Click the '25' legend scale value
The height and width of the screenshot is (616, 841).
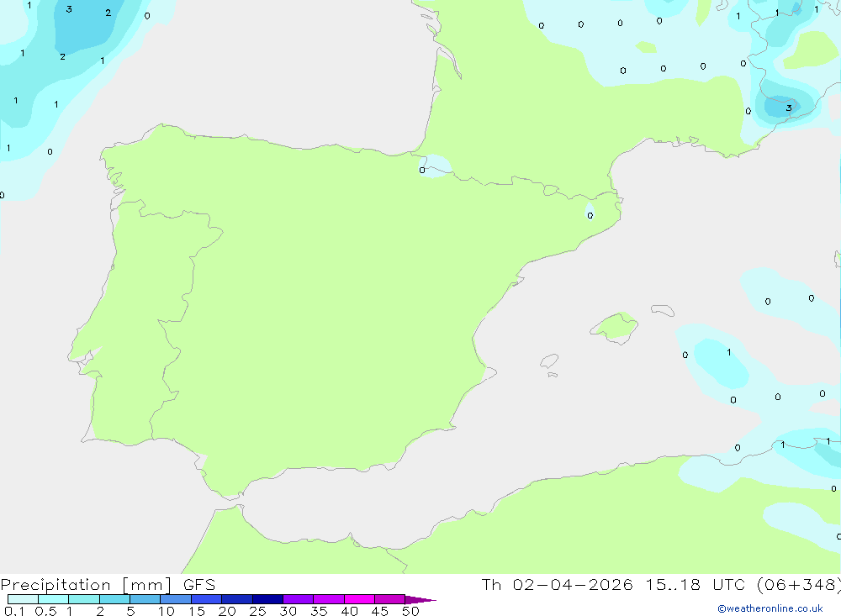[x=257, y=611]
